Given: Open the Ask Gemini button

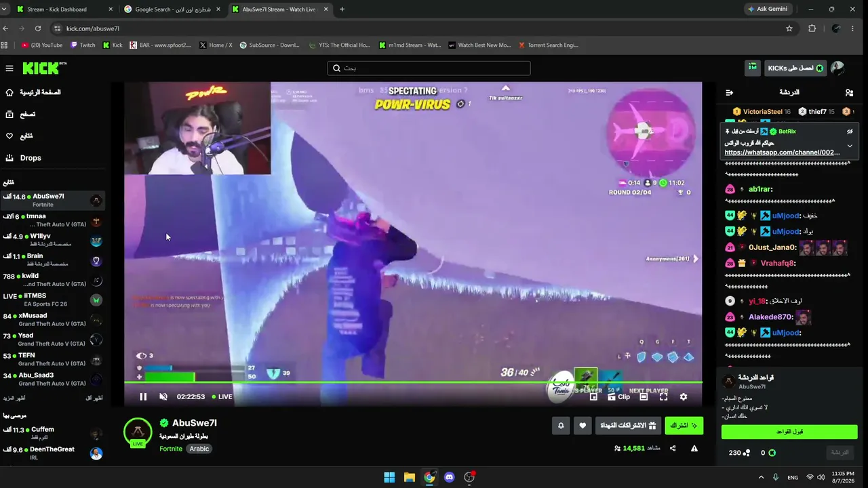Looking at the screenshot, I should pos(768,9).
